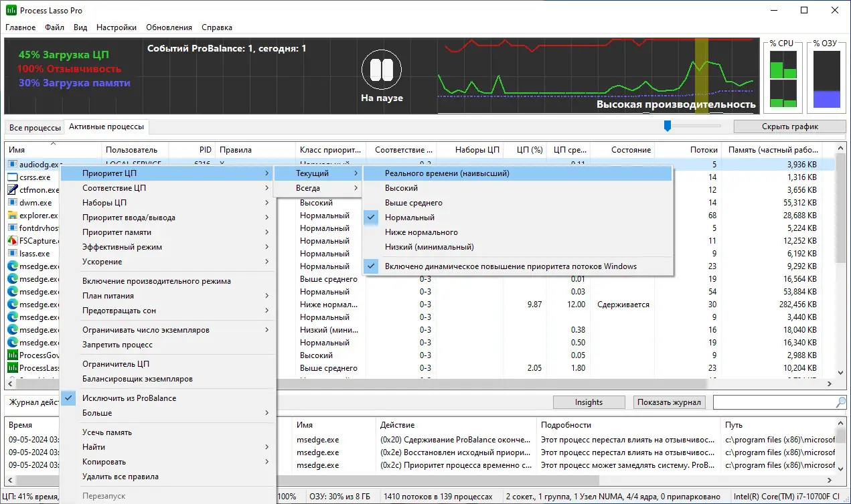Click the audiodg.exe process icon
Screen dimensions: 851x504
point(12,164)
